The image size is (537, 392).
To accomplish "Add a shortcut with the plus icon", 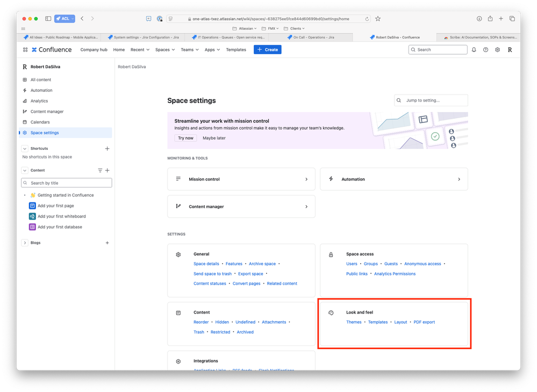I will pos(107,148).
